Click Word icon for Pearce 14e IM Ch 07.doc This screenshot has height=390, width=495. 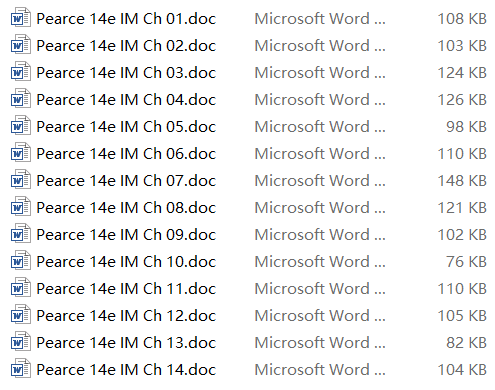pyautogui.click(x=21, y=180)
